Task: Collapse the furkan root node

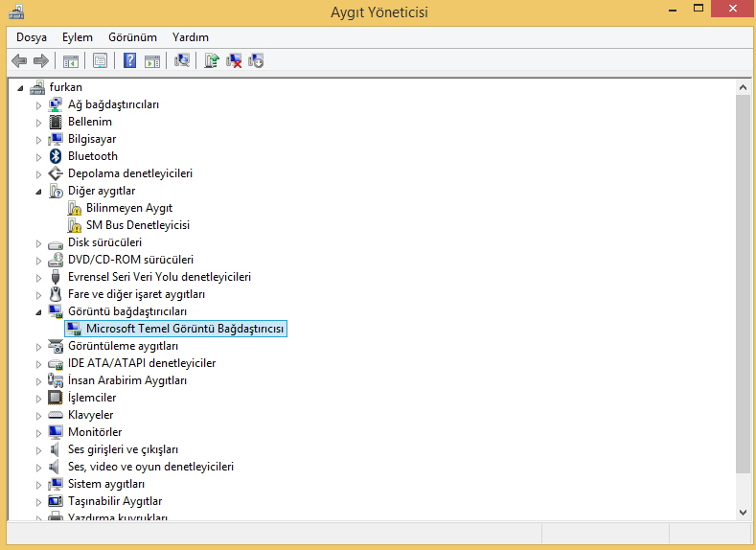Action: click(x=20, y=88)
